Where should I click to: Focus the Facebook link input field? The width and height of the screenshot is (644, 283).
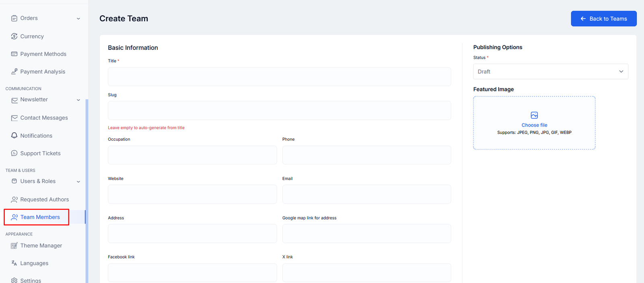click(192, 273)
